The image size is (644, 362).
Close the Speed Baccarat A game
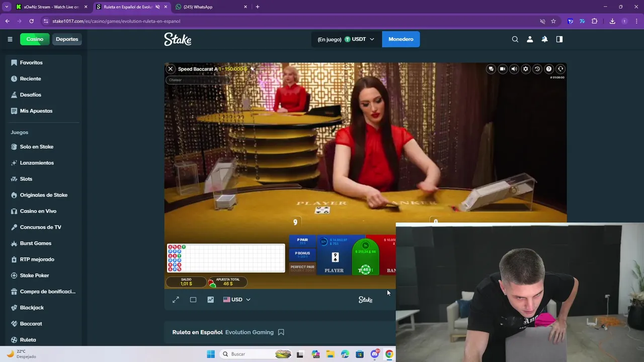[171, 69]
